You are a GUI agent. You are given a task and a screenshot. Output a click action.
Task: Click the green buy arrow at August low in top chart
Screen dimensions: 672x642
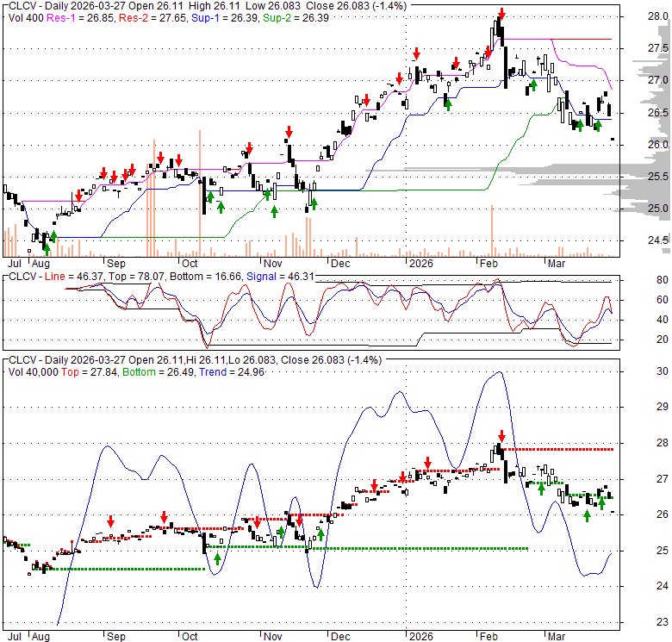[x=53, y=235]
